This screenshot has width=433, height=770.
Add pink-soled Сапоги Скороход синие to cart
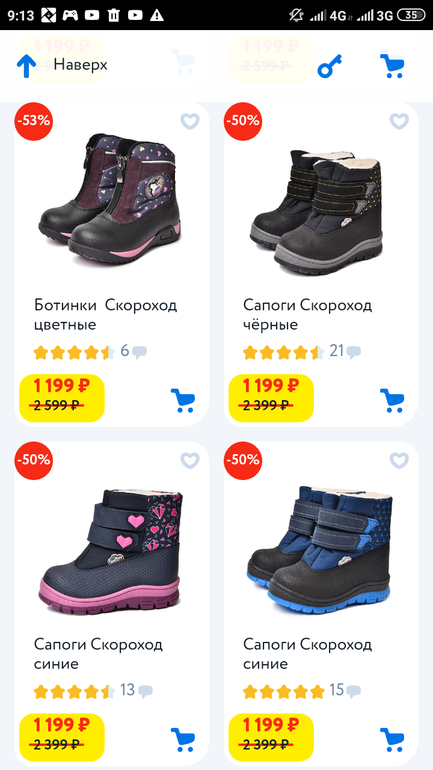point(183,740)
